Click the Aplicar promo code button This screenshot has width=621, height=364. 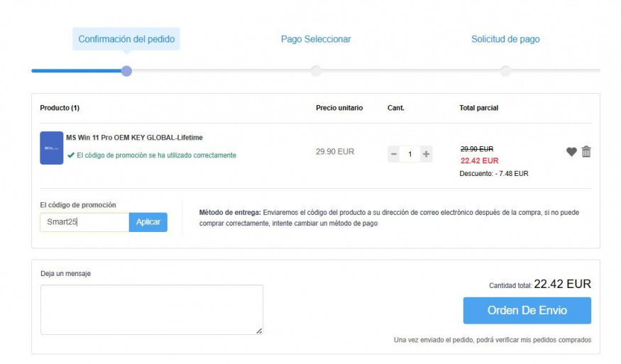click(x=148, y=222)
